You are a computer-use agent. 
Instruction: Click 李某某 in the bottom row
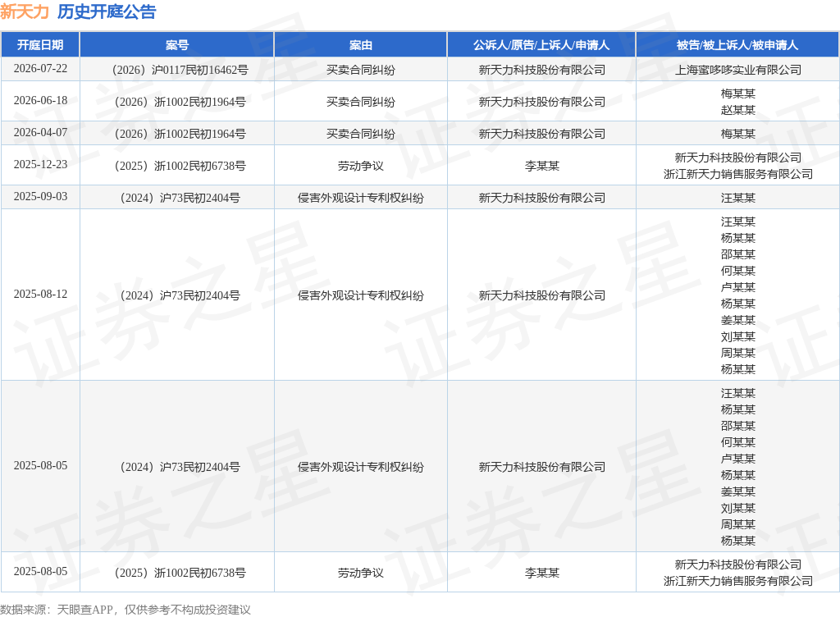coord(541,573)
